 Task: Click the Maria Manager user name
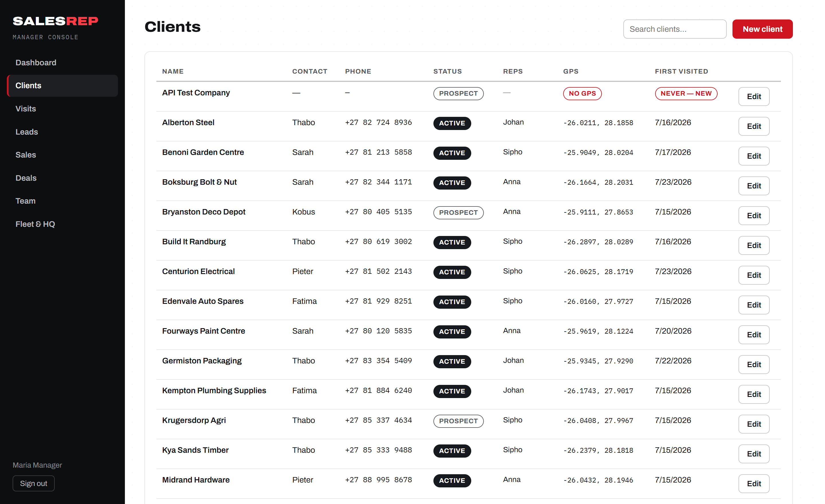[x=37, y=465]
